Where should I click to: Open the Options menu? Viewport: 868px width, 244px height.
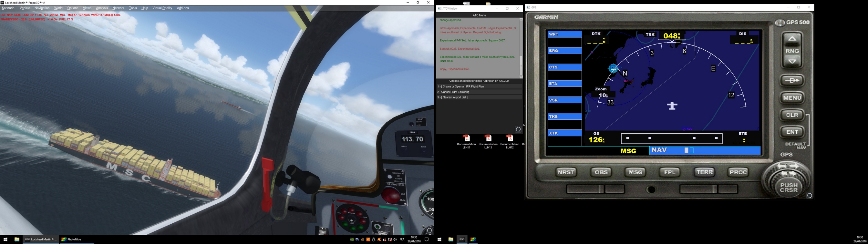click(73, 8)
